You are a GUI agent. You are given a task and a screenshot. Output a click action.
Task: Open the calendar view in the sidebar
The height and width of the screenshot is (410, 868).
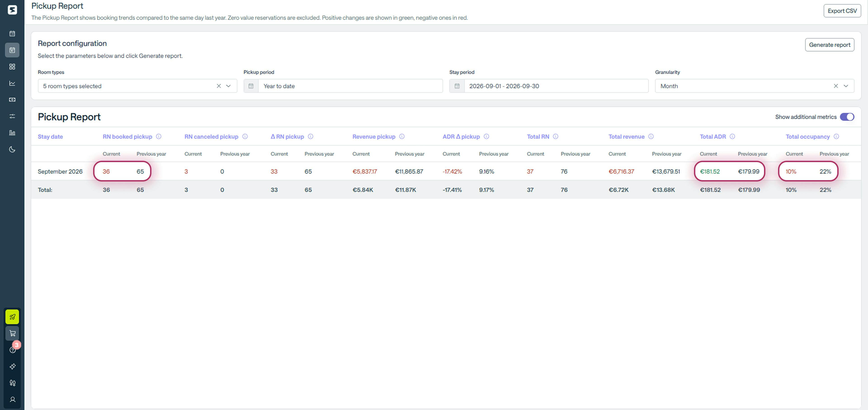click(12, 33)
